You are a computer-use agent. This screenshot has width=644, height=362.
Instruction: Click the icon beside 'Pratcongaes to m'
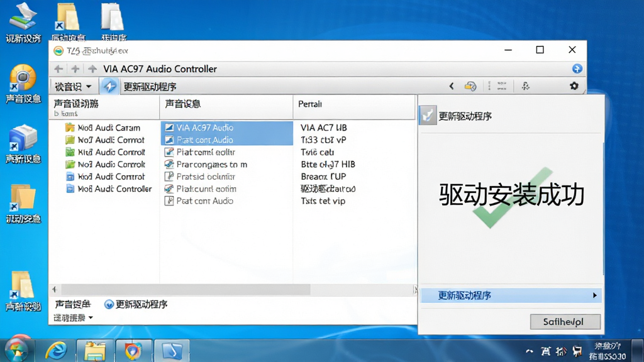pyautogui.click(x=169, y=165)
